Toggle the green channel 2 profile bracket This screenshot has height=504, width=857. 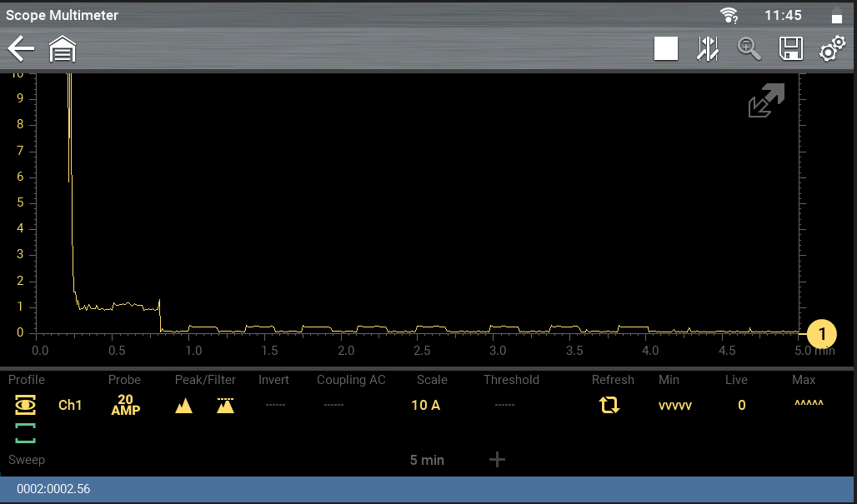[26, 432]
